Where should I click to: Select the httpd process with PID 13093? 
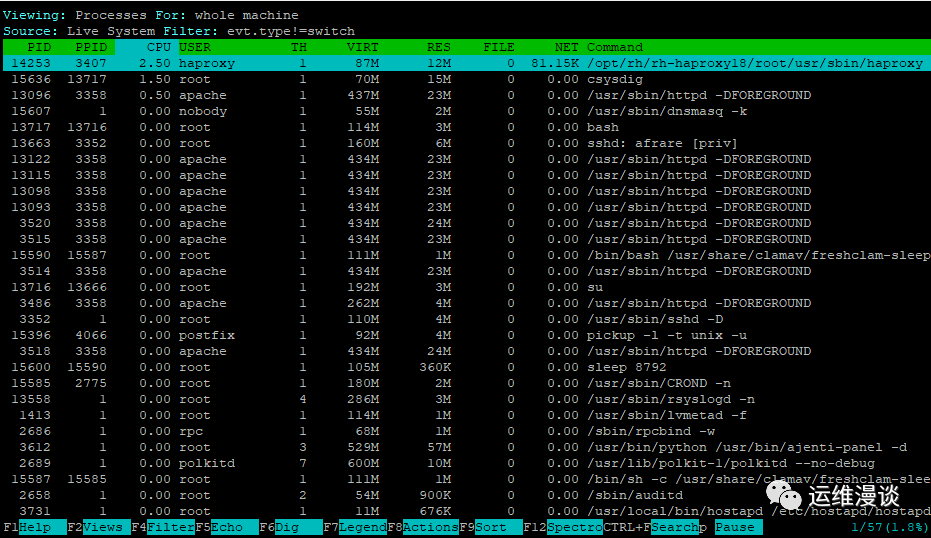(466, 207)
